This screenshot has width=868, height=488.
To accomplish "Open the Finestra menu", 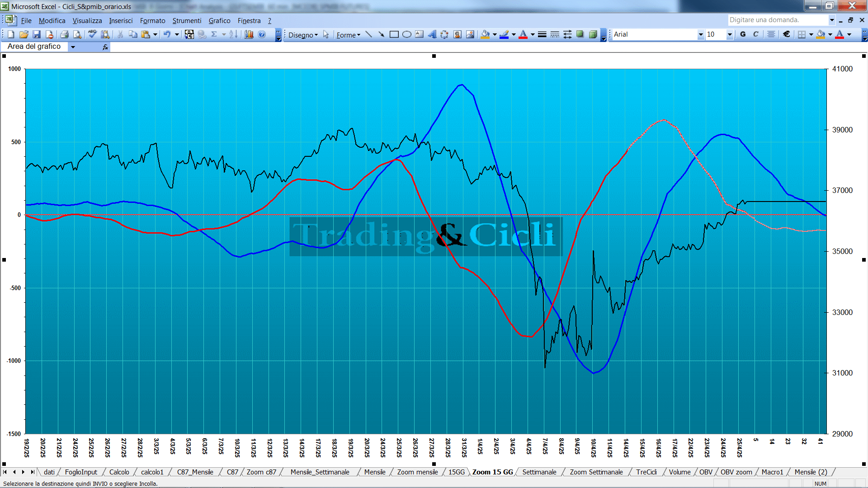I will [x=249, y=21].
